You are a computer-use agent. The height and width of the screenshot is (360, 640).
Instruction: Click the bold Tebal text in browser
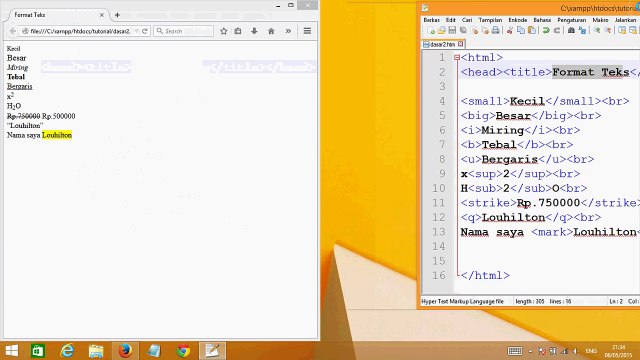click(16, 77)
